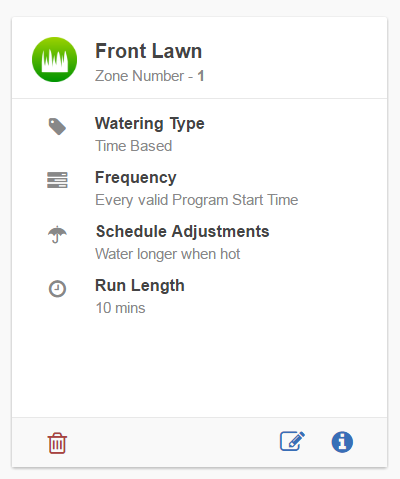
Task: Click the Zone Number - 1 subtitle
Action: pos(150,76)
